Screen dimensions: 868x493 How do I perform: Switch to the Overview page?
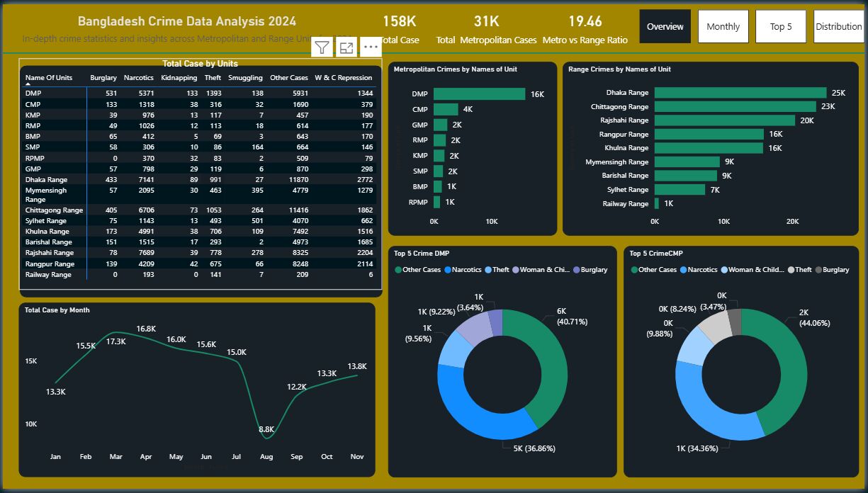pyautogui.click(x=665, y=26)
